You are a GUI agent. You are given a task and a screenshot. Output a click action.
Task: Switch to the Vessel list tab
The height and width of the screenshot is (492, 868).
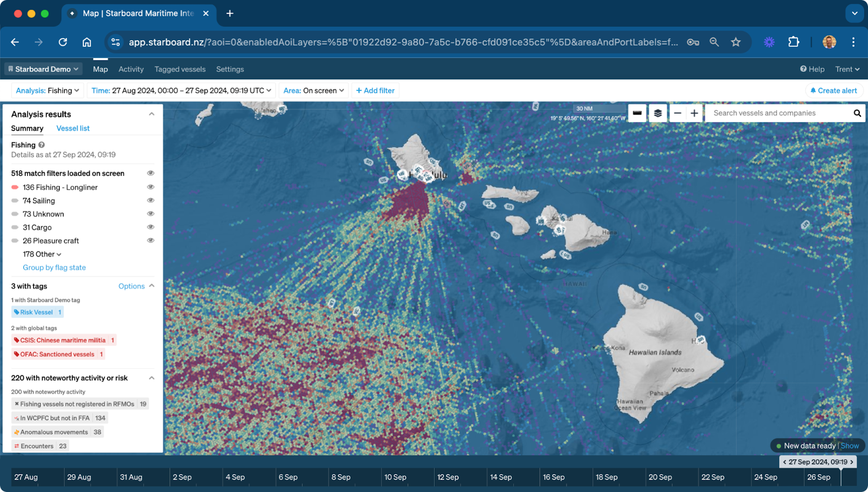click(73, 128)
